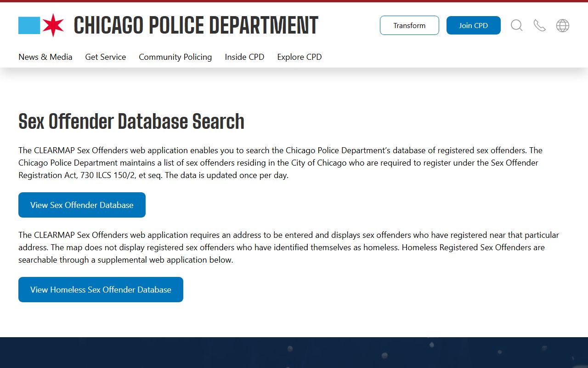Screen dimensions: 588x368
Task: Open the Inside CPD menu
Action: tap(244, 57)
